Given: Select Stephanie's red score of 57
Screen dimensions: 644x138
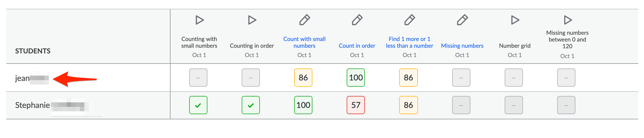Looking at the screenshot, I should (x=356, y=105).
